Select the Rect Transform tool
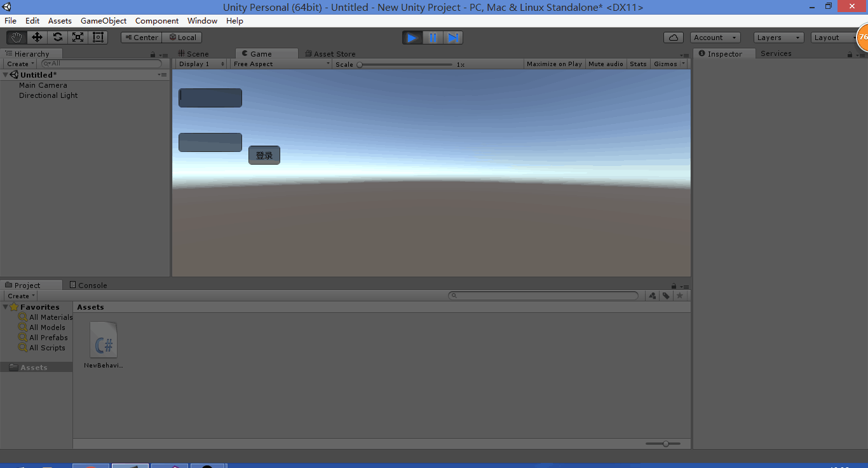 (x=98, y=38)
